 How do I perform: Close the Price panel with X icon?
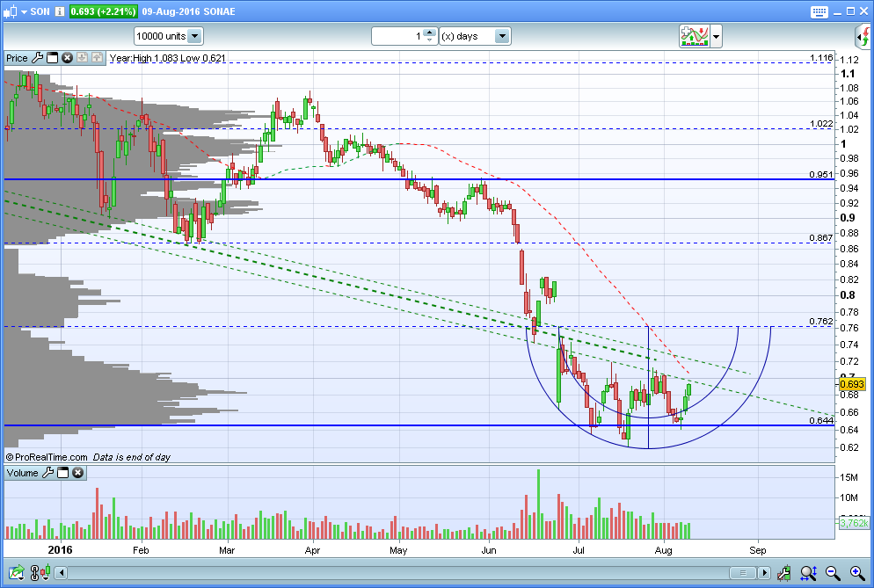pyautogui.click(x=67, y=57)
